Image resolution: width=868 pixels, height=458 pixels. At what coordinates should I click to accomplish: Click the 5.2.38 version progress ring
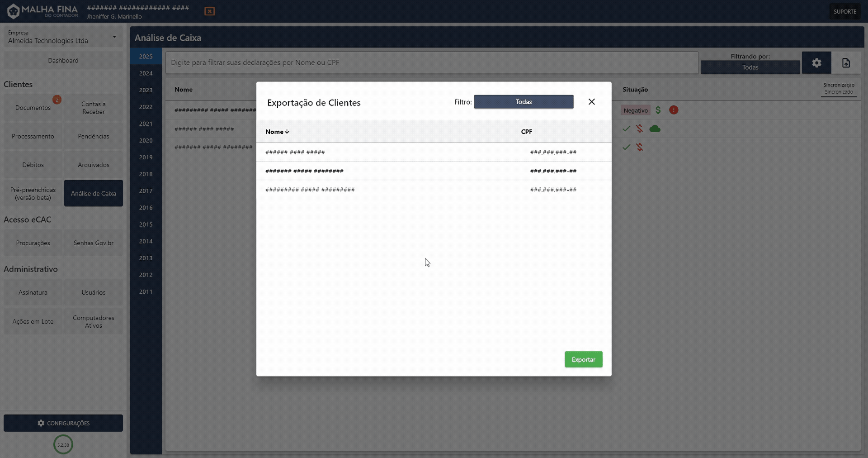coord(63,445)
